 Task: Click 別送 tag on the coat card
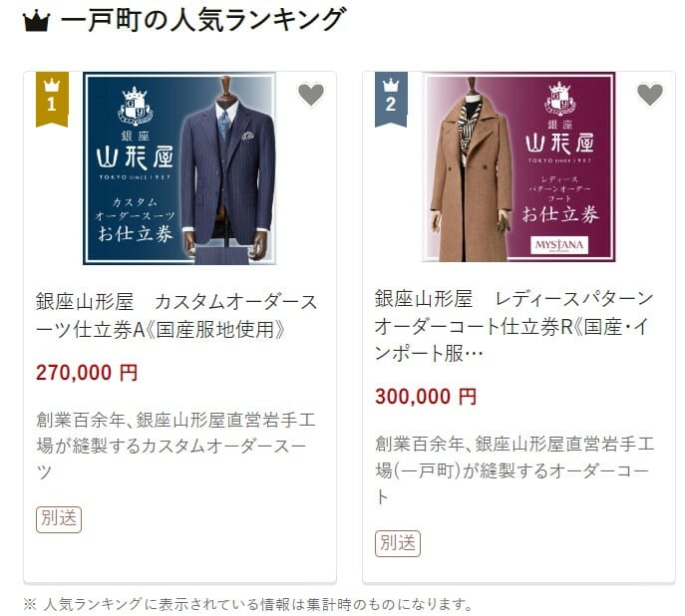click(398, 543)
